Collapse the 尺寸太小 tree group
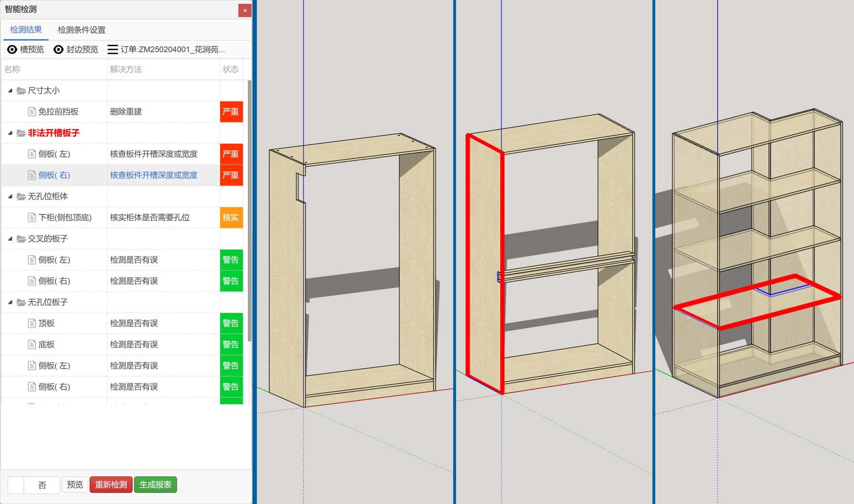This screenshot has height=504, width=854. (10, 91)
